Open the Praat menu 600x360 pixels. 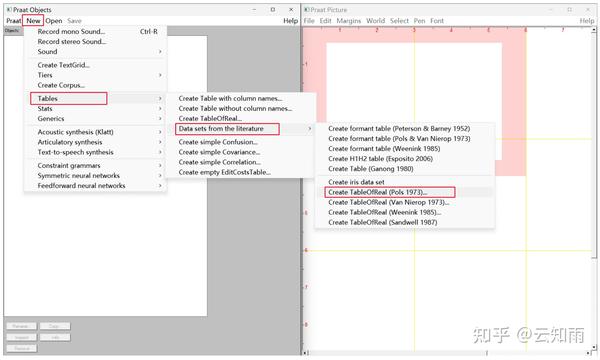tap(13, 21)
